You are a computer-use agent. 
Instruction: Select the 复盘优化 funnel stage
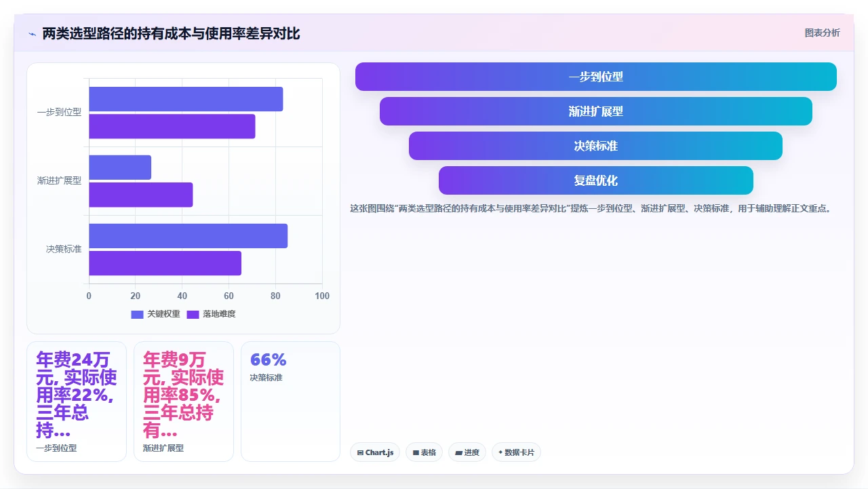pyautogui.click(x=595, y=180)
